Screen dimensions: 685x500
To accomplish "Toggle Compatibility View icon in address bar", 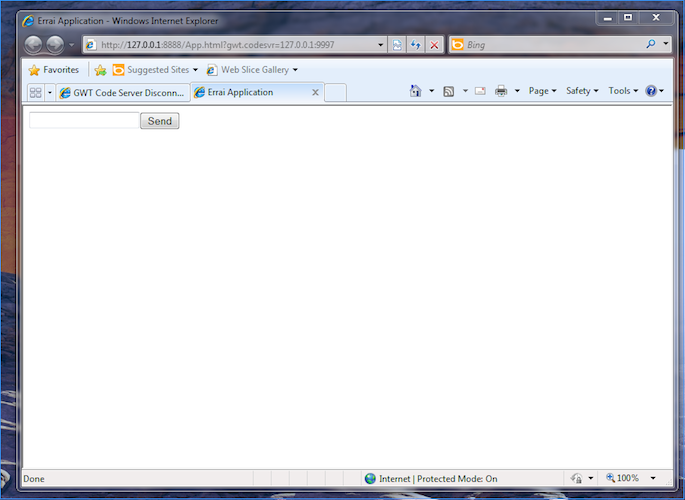I will coord(397,45).
